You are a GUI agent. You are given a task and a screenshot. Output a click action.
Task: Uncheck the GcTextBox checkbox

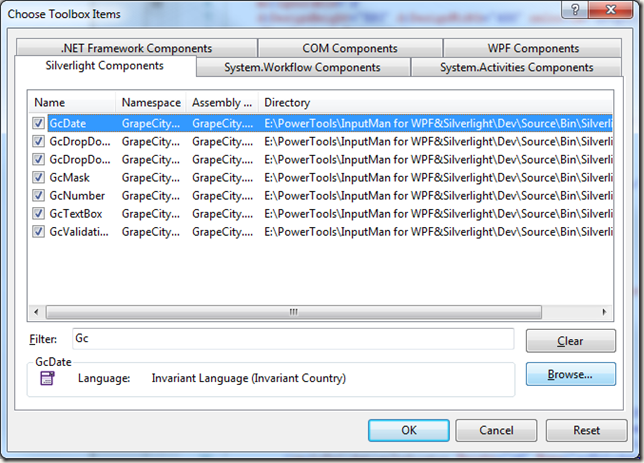pos(39,213)
